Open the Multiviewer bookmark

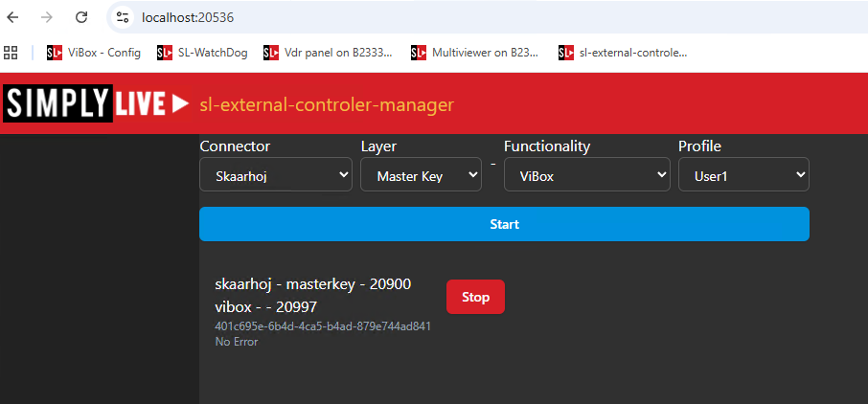pos(475,53)
